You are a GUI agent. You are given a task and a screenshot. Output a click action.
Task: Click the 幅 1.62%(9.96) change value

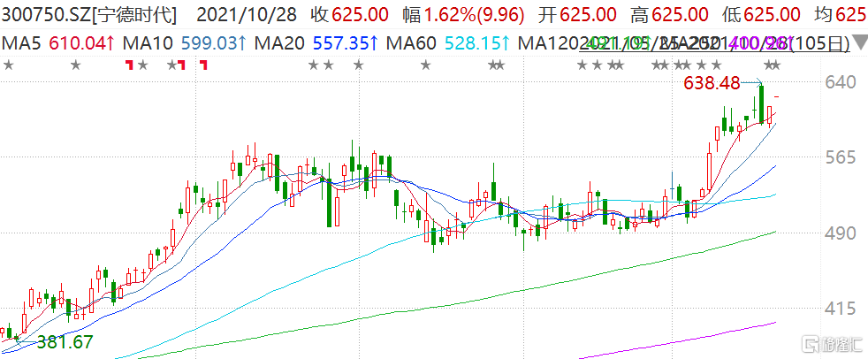[x=463, y=16]
